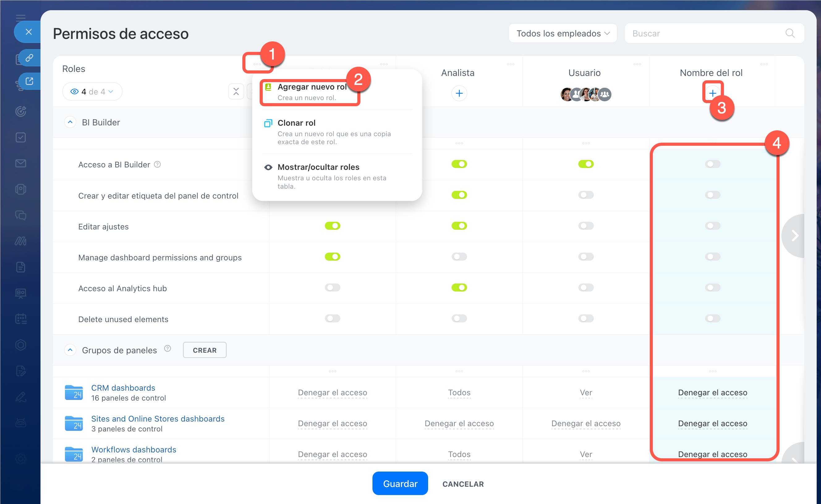The width and height of the screenshot is (821, 504).
Task: Click the CREAR button for panel groups
Action: click(x=205, y=350)
